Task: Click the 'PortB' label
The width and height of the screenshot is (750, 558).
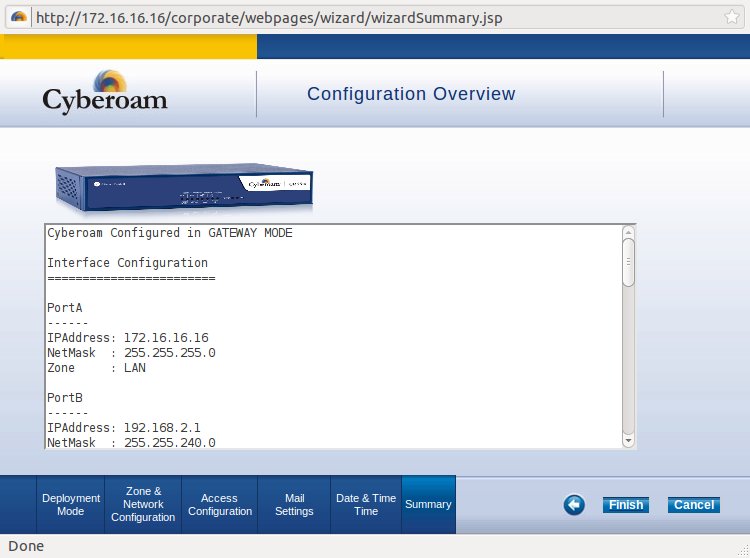Action: pyautogui.click(x=65, y=398)
